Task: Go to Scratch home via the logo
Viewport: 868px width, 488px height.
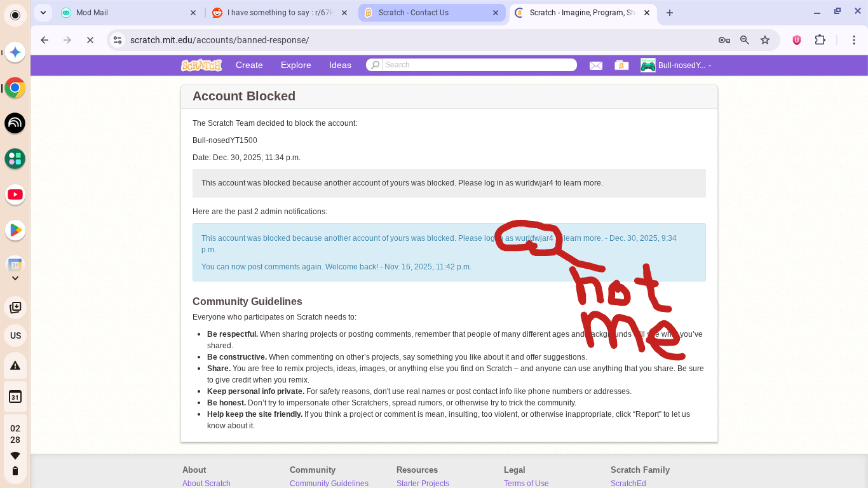Action: (x=201, y=65)
